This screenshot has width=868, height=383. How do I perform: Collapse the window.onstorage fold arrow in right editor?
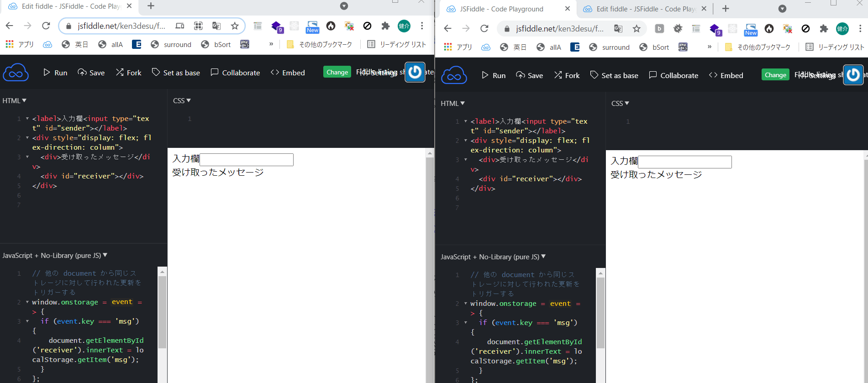pyautogui.click(x=466, y=304)
